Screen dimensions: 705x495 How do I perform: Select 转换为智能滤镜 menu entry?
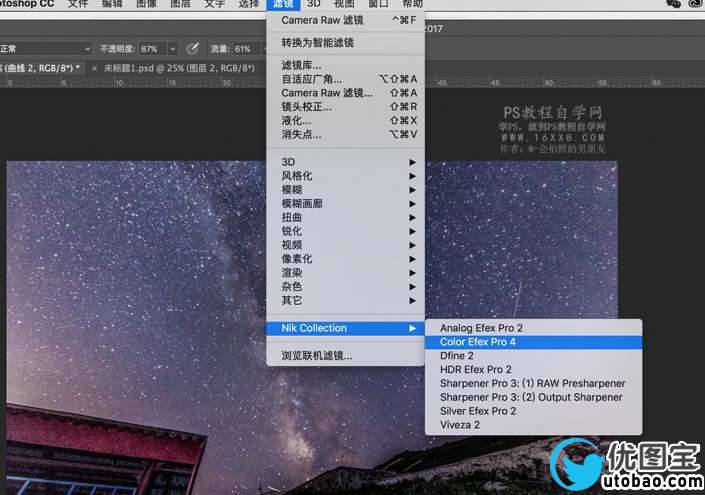(x=345, y=43)
